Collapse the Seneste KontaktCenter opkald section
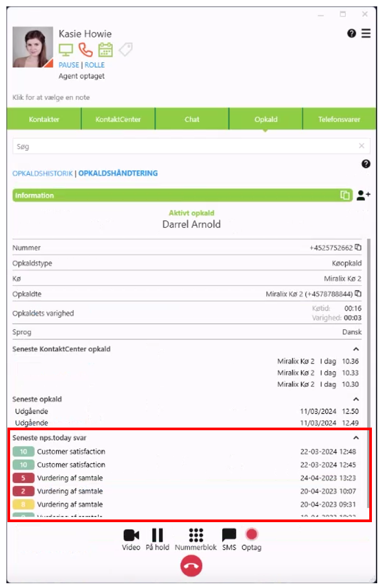Screen dimensions: 382x588 tap(356, 349)
